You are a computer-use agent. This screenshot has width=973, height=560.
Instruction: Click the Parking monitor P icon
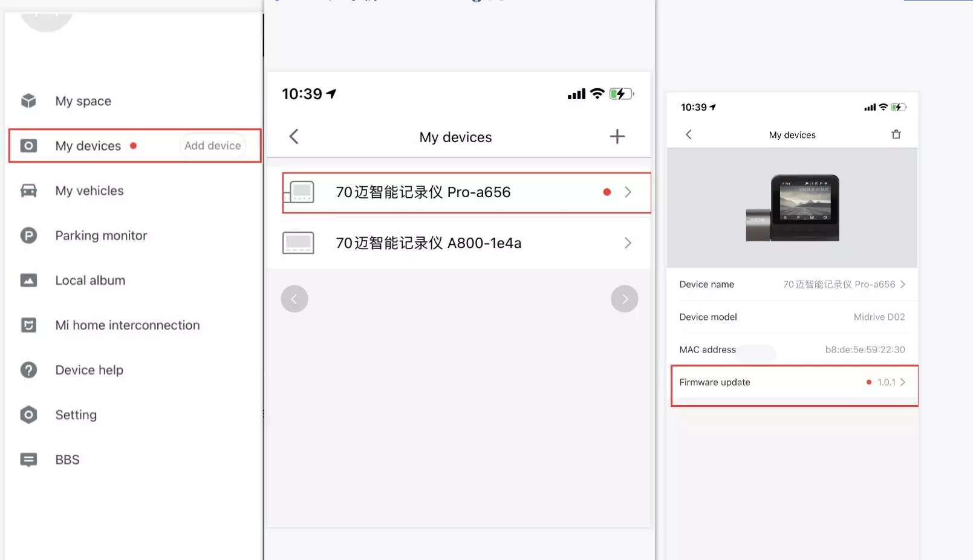(x=28, y=235)
